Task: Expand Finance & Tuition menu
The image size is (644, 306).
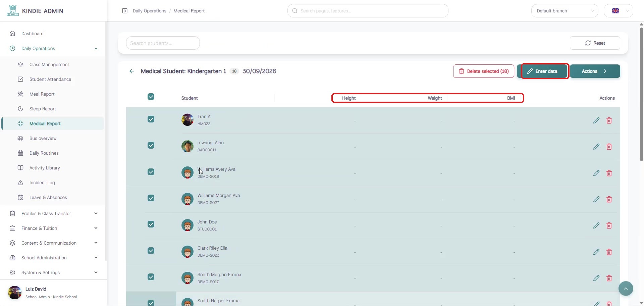Action: (54, 228)
